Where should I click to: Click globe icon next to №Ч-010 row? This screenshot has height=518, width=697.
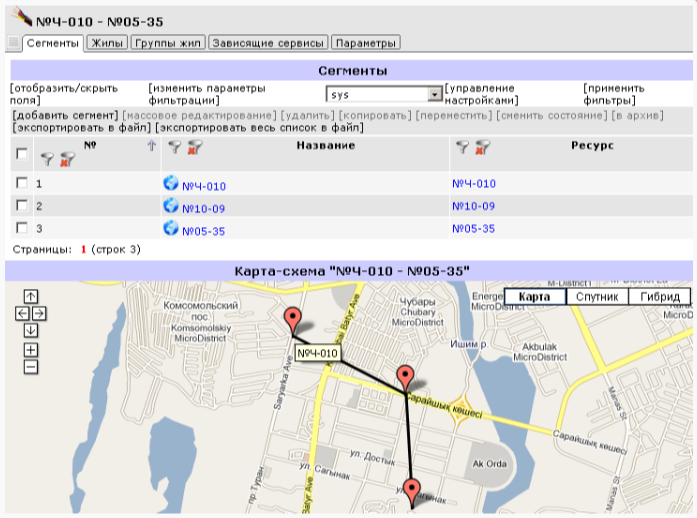(171, 183)
